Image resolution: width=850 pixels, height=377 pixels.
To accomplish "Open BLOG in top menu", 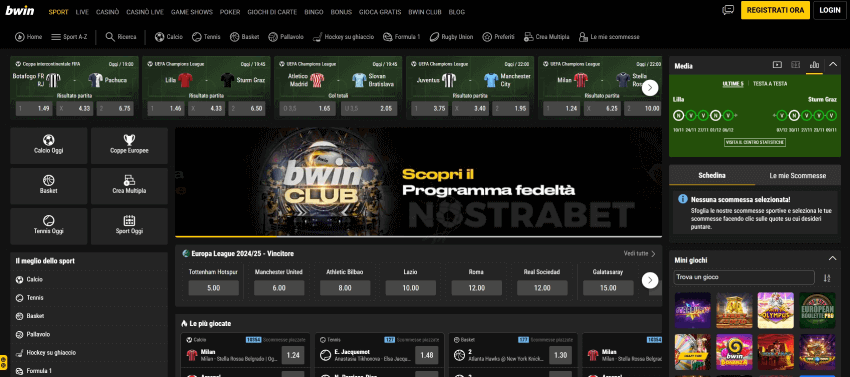I will (x=457, y=11).
